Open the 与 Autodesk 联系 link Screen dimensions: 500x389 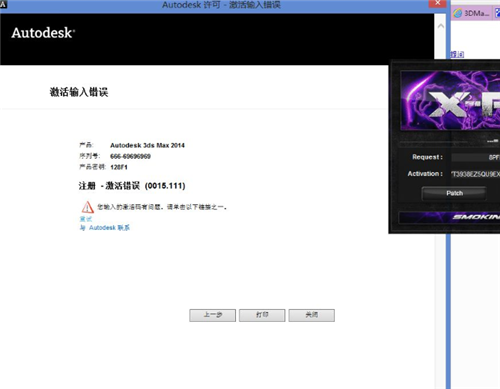click(x=105, y=228)
